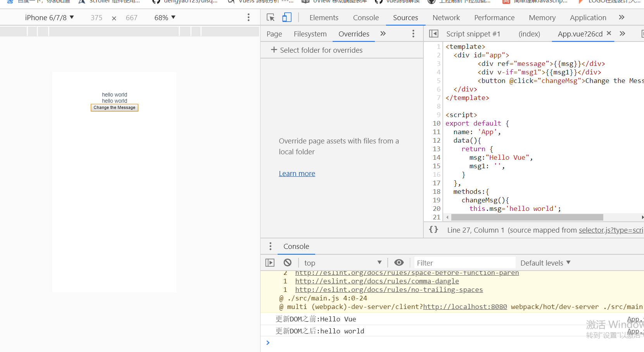
Task: Follow the Learn more link
Action: pos(297,173)
